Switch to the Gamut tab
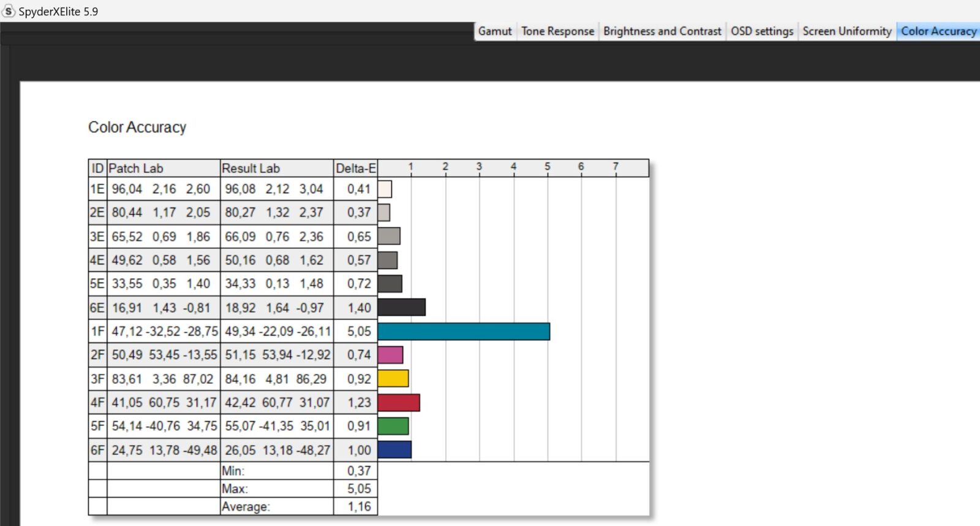The height and width of the screenshot is (526, 980). (x=494, y=31)
